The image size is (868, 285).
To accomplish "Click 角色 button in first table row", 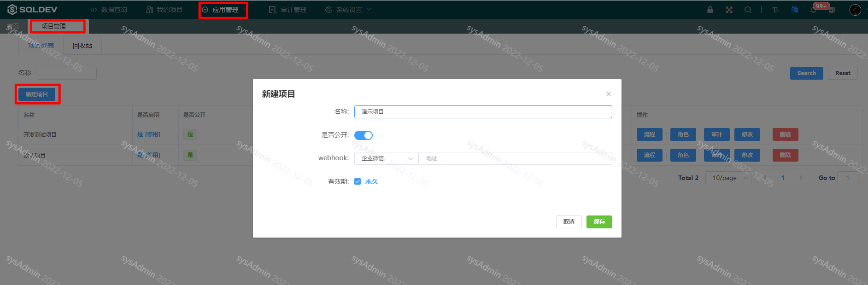I will click(x=683, y=134).
